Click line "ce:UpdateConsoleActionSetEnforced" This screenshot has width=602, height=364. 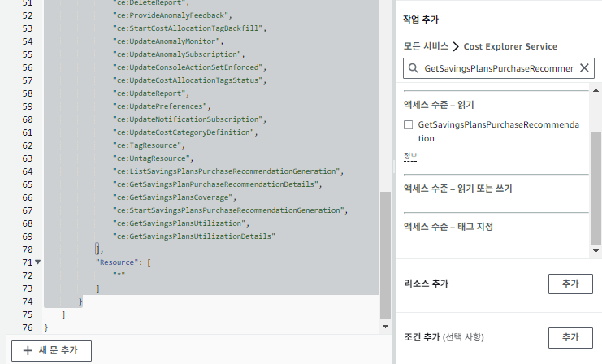pyautogui.click(x=189, y=67)
